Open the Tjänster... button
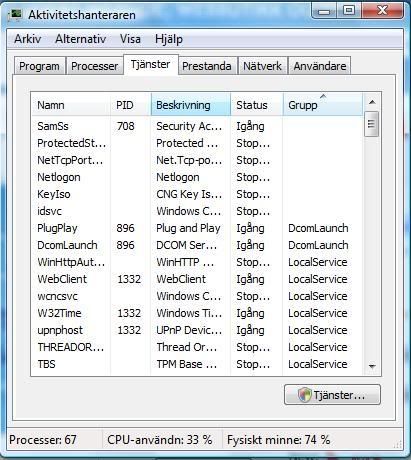 [332, 395]
